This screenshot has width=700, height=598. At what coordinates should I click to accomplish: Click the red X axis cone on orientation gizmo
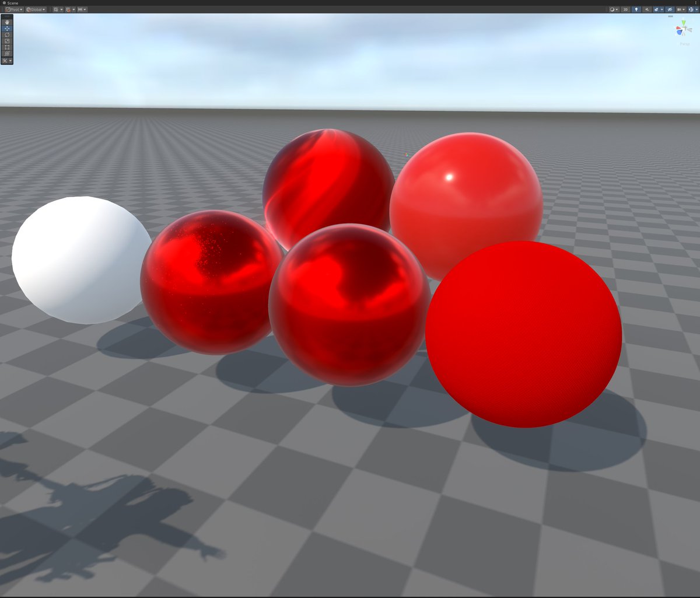pyautogui.click(x=678, y=28)
